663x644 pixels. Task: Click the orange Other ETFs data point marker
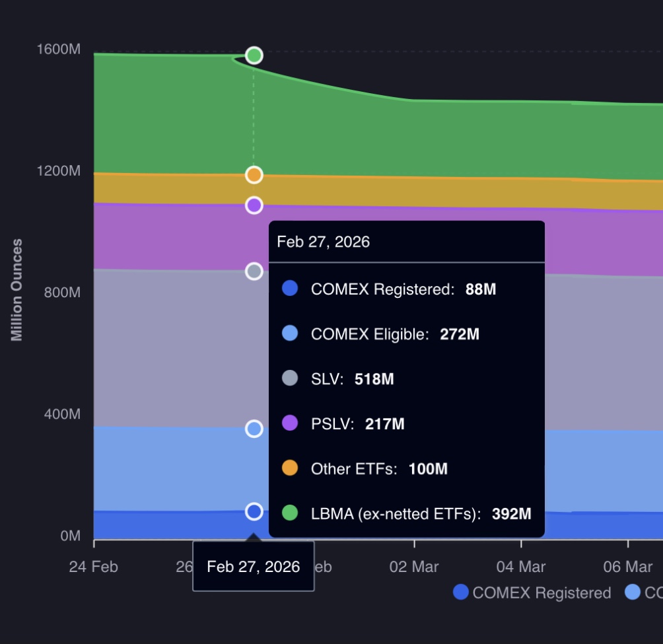click(x=254, y=175)
